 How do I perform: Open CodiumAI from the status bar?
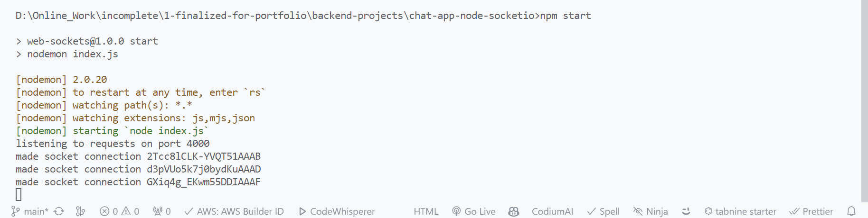(x=552, y=211)
